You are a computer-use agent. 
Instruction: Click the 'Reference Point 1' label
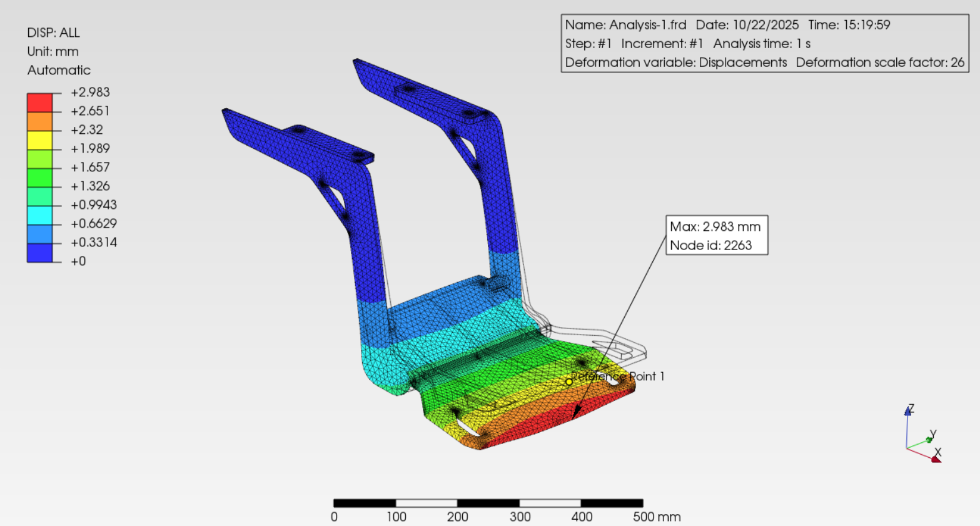coord(619,376)
